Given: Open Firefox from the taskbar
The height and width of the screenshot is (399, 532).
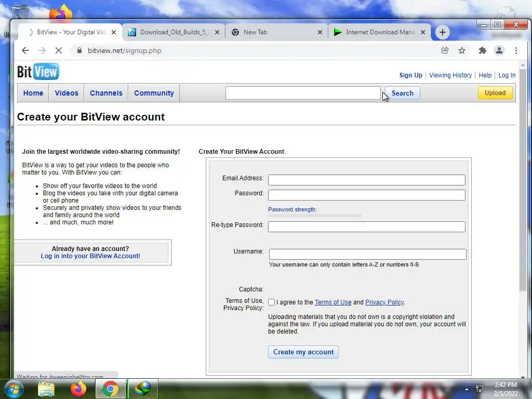Looking at the screenshot, I should pyautogui.click(x=78, y=389).
